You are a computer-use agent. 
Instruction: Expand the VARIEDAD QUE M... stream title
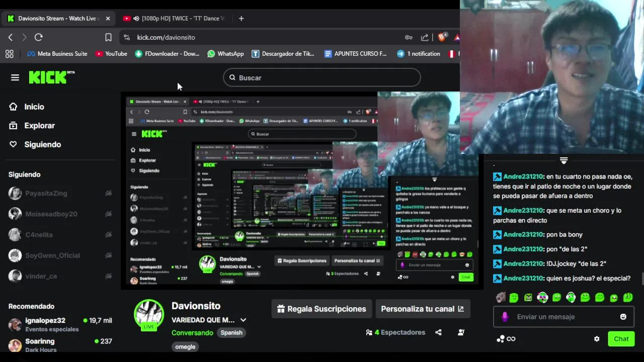click(x=243, y=320)
